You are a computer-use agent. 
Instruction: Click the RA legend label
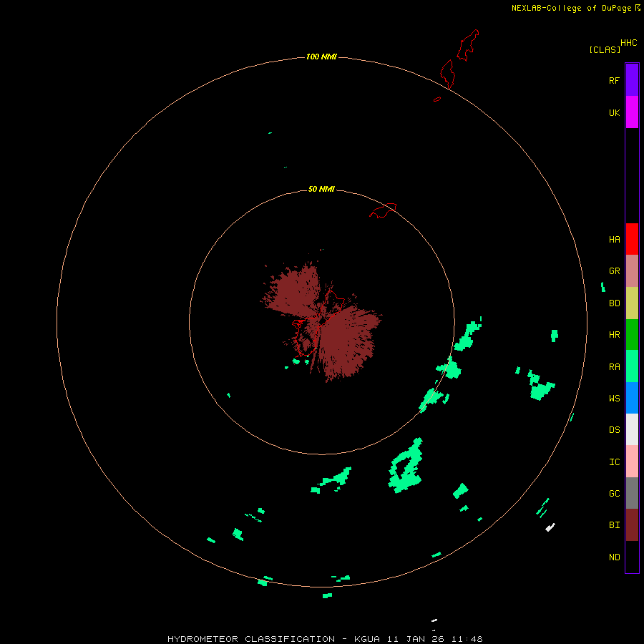click(614, 367)
